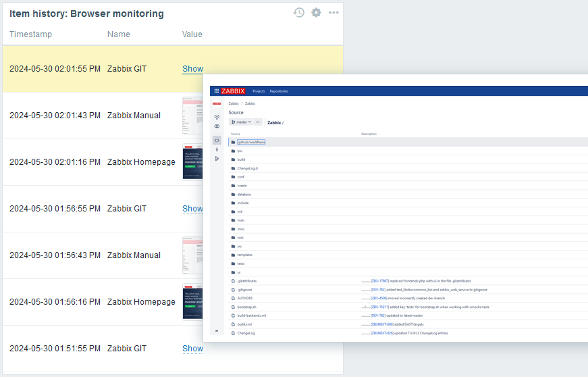
Task: Click first Zabbix breadcrumb link
Action: coord(234,103)
